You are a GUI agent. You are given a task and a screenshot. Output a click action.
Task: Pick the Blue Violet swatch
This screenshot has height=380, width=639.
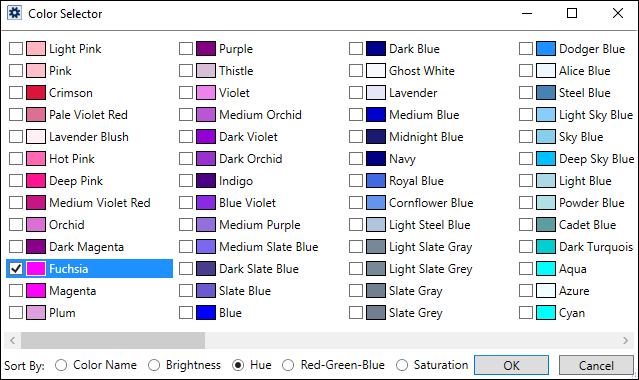tap(206, 203)
